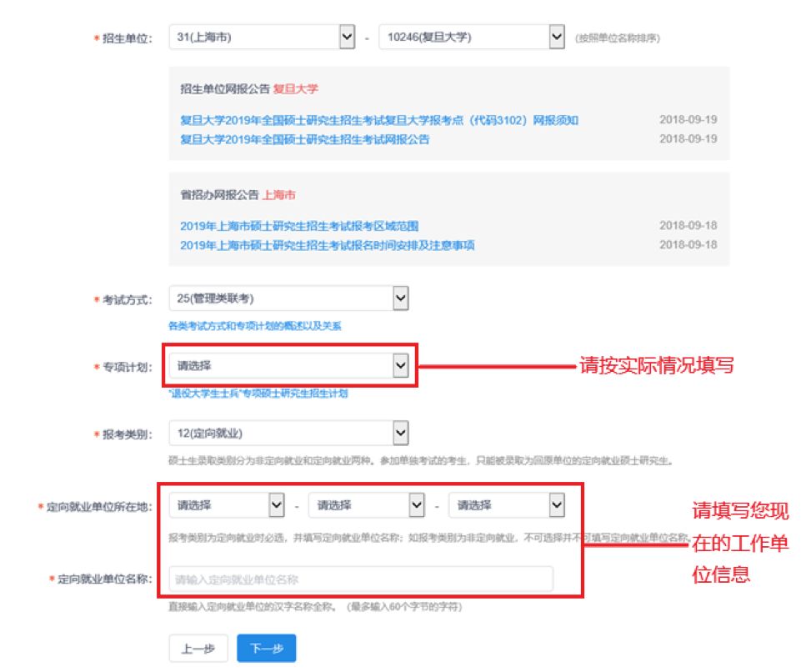This screenshot has height=672, width=801.
Task: Focus the 定向就业单位名称 text input field
Action: pyautogui.click(x=361, y=579)
